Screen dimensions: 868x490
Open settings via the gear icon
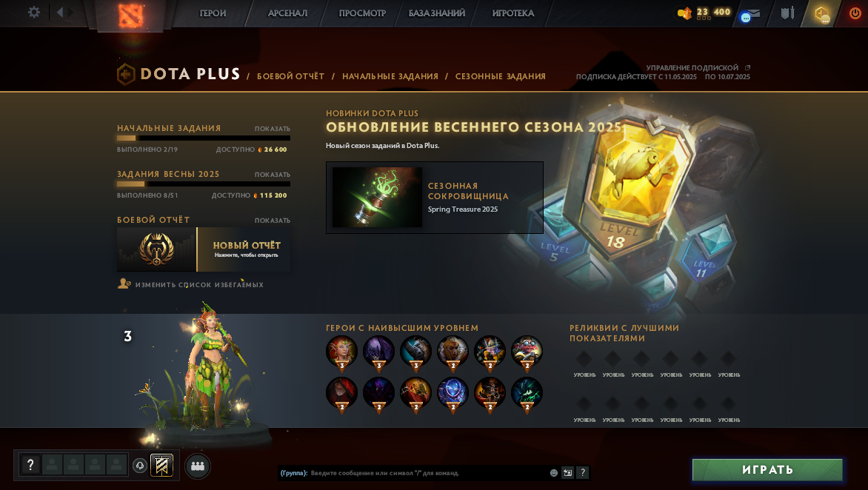pyautogui.click(x=34, y=12)
